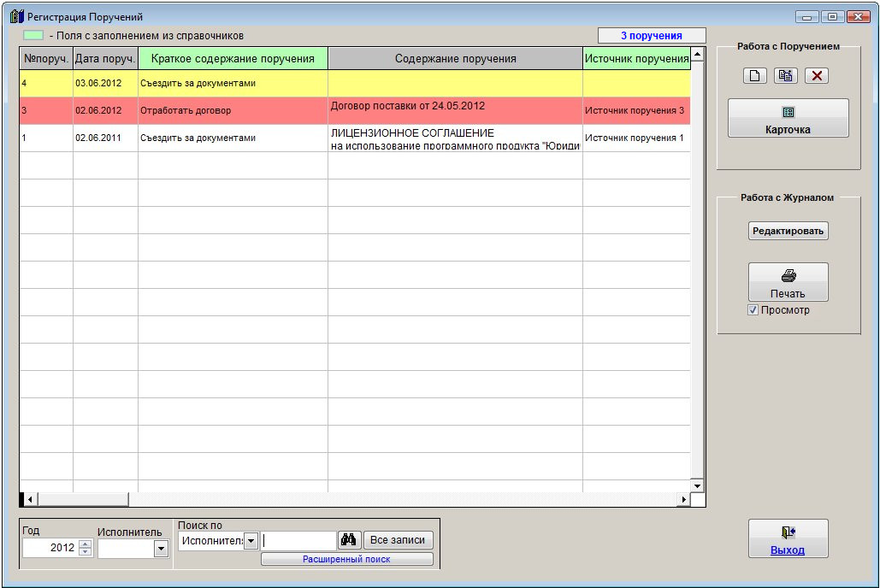Click the Краткое содержание поручения header

click(x=233, y=59)
